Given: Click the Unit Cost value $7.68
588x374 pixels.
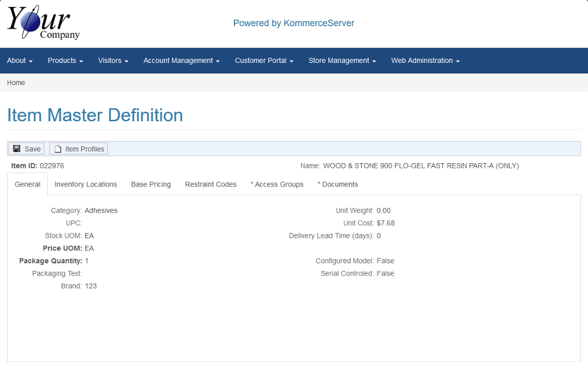Looking at the screenshot, I should (x=386, y=223).
